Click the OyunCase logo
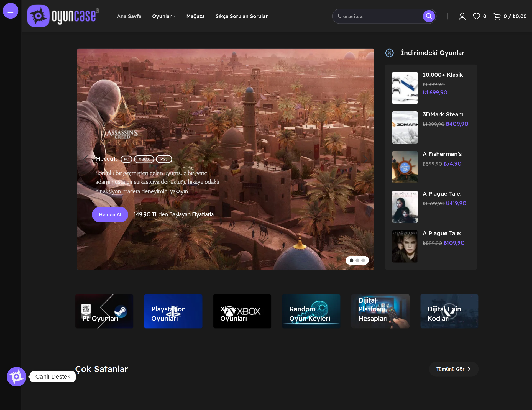This screenshot has height=410, width=532. [63, 16]
